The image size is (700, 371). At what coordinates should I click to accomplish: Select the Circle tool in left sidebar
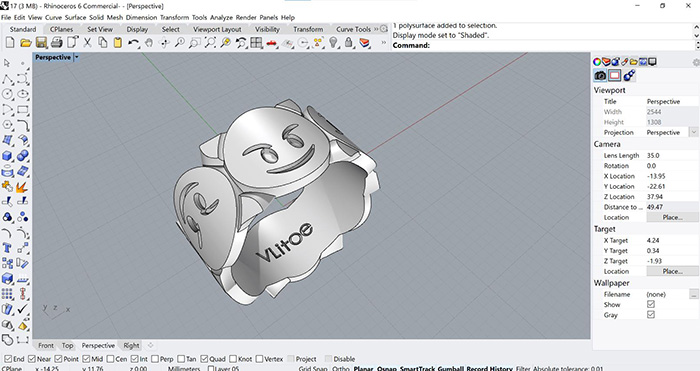coord(8,94)
